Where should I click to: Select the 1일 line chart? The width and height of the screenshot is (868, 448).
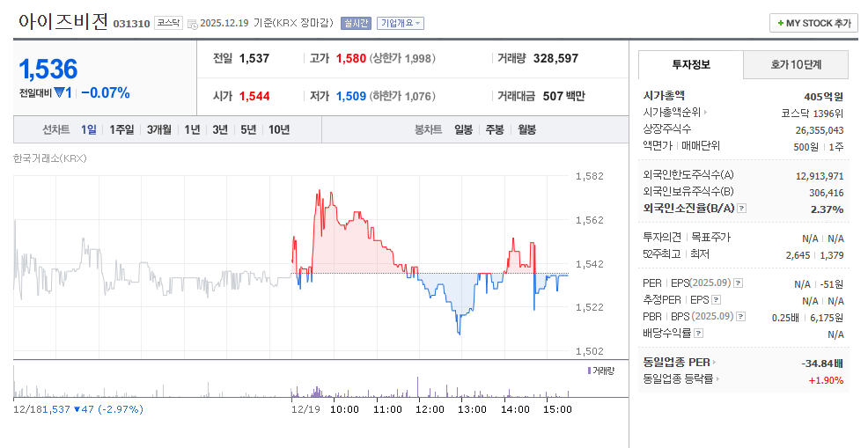coord(89,129)
